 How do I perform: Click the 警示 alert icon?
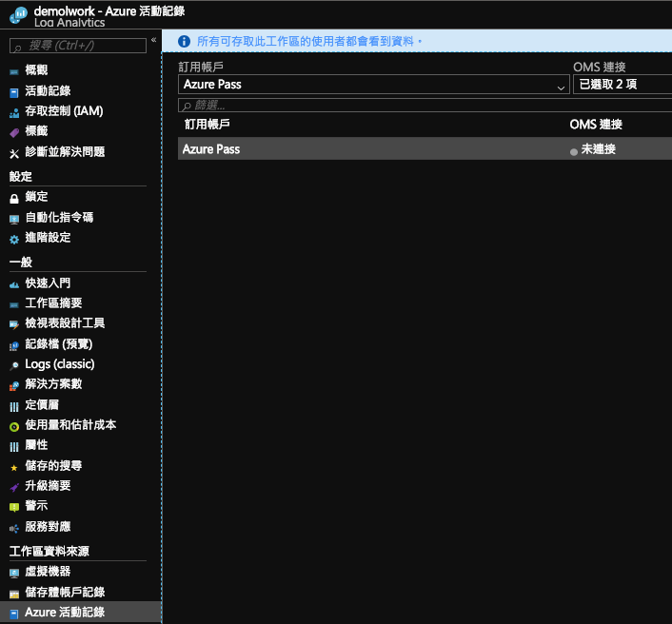(x=14, y=508)
